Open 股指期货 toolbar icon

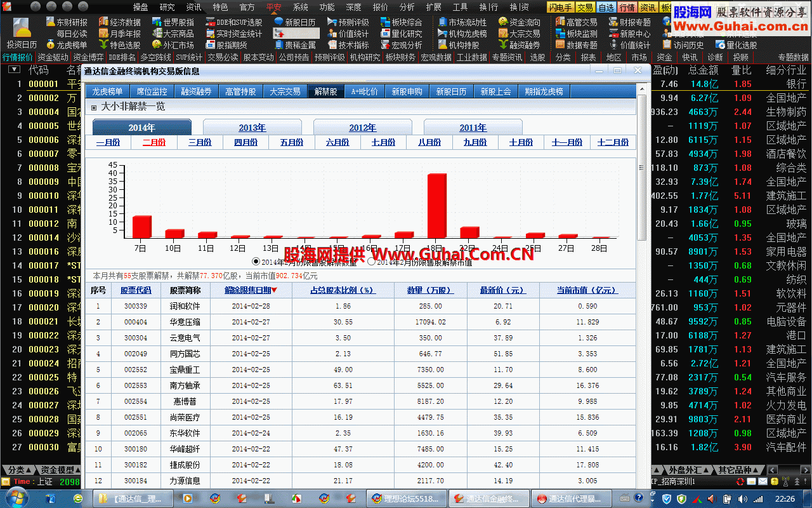[x=227, y=45]
